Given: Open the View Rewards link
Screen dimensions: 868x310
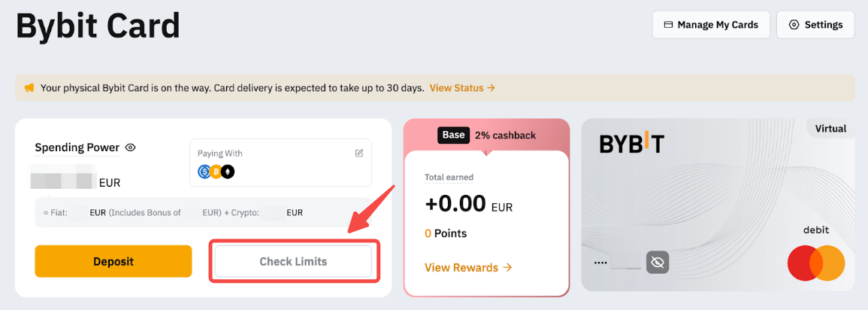Looking at the screenshot, I should point(468,268).
